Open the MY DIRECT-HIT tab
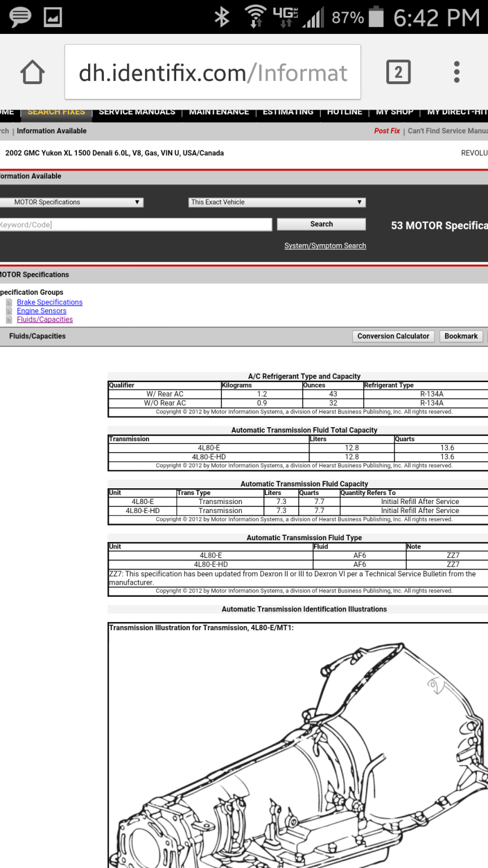The height and width of the screenshot is (868, 488). tap(456, 112)
